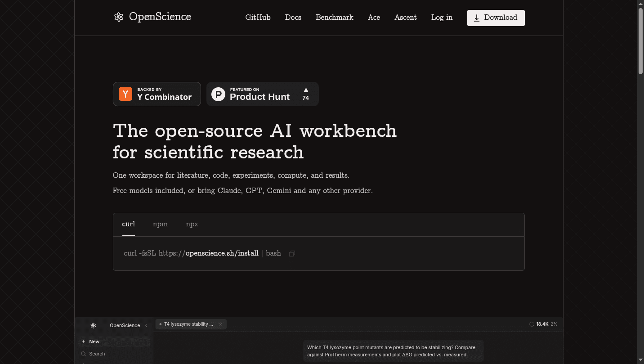Click Search in the app sidebar
This screenshot has width=644, height=364.
(114, 354)
